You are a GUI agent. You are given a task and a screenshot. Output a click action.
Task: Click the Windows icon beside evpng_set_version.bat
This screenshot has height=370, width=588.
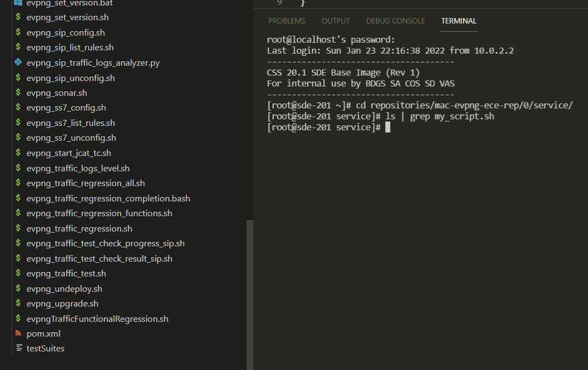(18, 3)
